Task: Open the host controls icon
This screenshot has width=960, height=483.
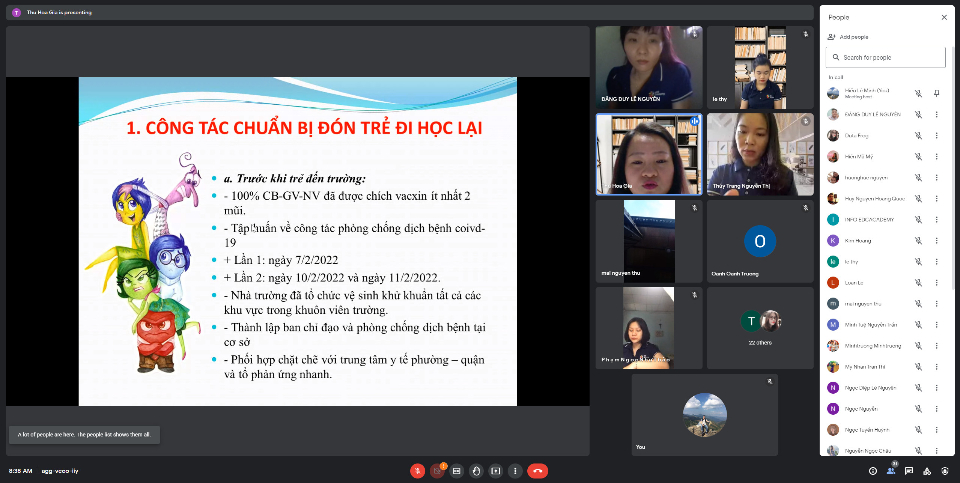Action: pos(945,470)
